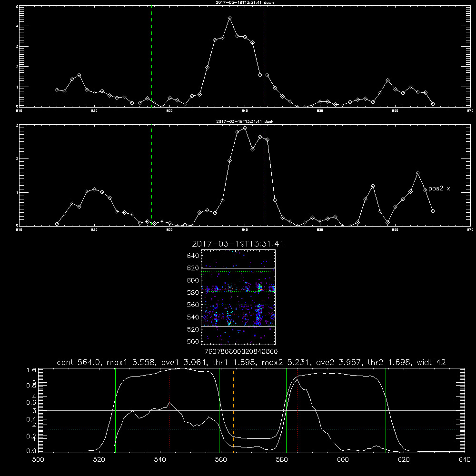The height and width of the screenshot is (476, 476).
Task: Select the first diamond data point of dawn curve
Action: (x=57, y=89)
